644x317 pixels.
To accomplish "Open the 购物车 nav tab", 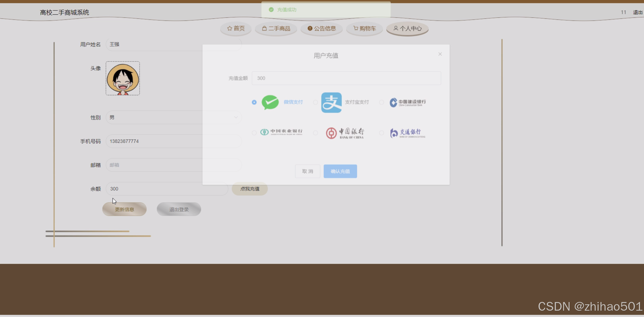I will pos(364,28).
